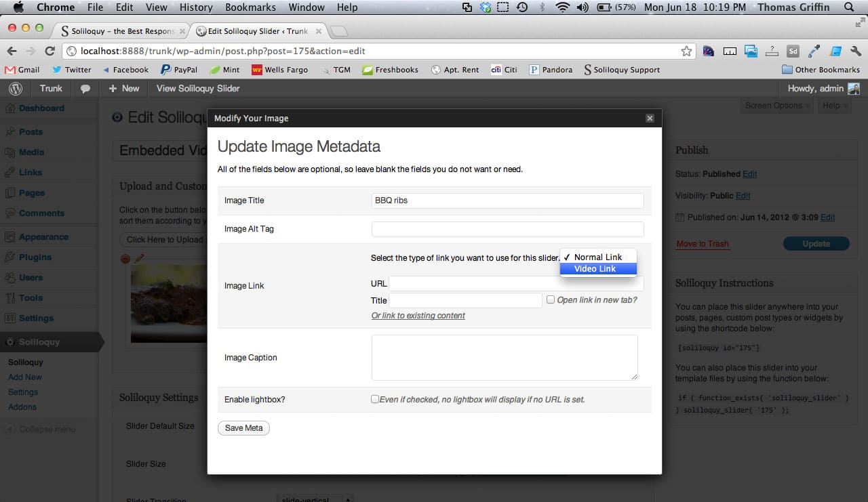The width and height of the screenshot is (868, 502).
Task: Open Freshbooks bookmark
Action: point(390,70)
